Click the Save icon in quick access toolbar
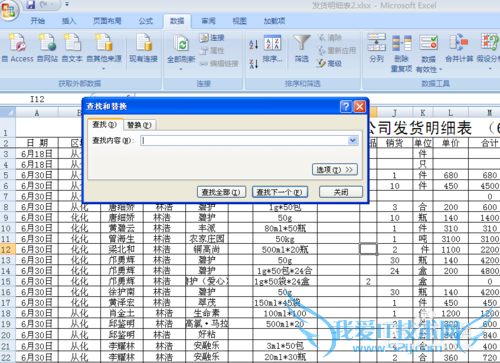This screenshot has width=500, height=363. coord(31,5)
